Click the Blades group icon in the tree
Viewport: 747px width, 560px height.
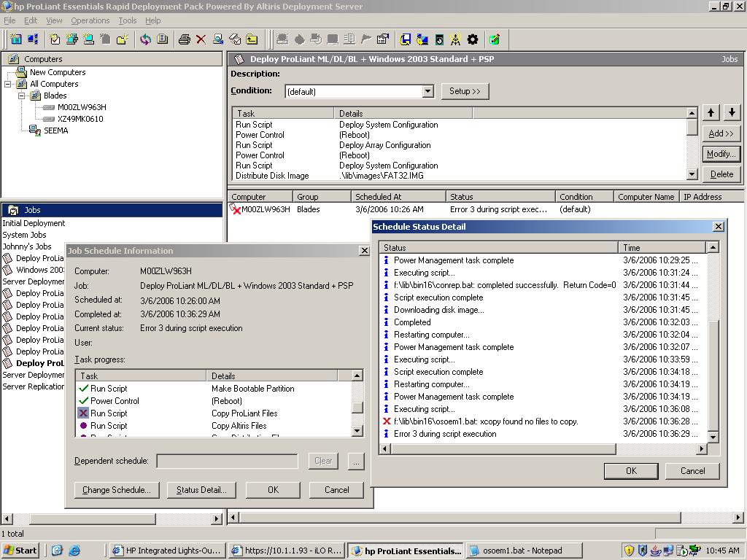pos(35,96)
